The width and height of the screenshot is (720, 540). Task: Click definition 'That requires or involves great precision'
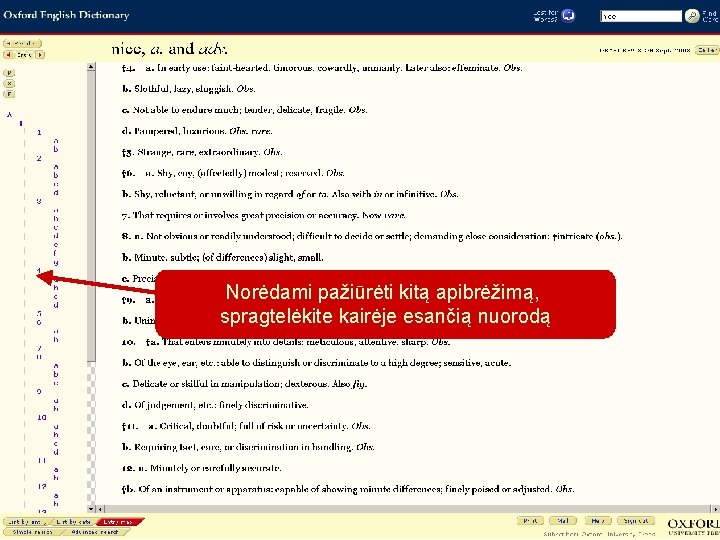pos(264,215)
